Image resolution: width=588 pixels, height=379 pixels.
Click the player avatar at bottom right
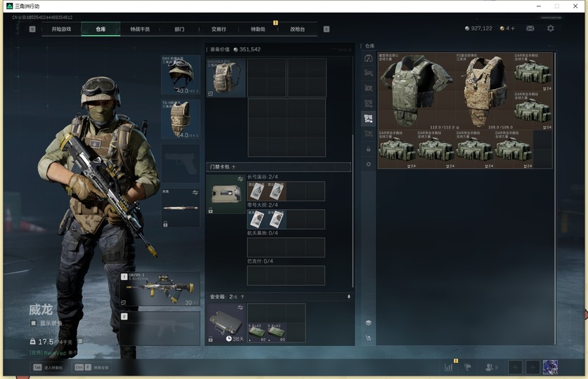pos(550,367)
